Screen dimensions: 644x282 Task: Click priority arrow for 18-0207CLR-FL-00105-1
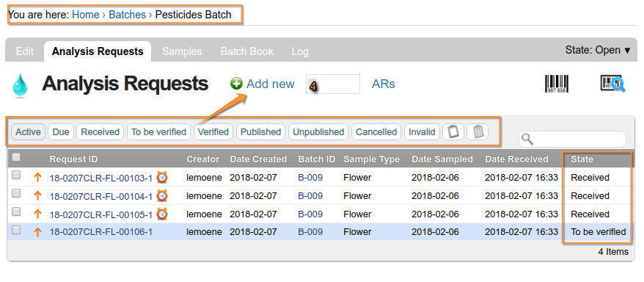[38, 214]
